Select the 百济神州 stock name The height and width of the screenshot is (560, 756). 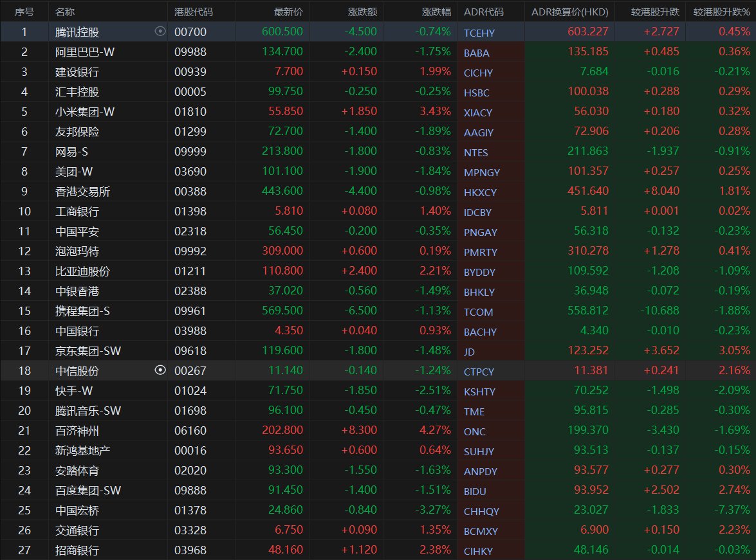[x=77, y=430]
